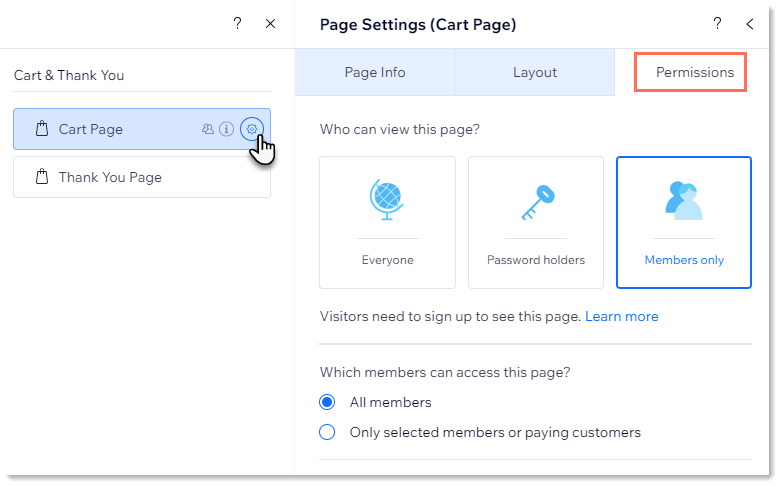Open Cart Page settings gear icon

tap(252, 129)
